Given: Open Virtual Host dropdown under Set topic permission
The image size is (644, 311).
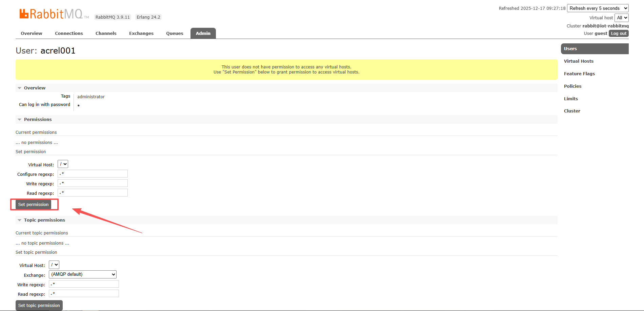Looking at the screenshot, I should (x=54, y=265).
